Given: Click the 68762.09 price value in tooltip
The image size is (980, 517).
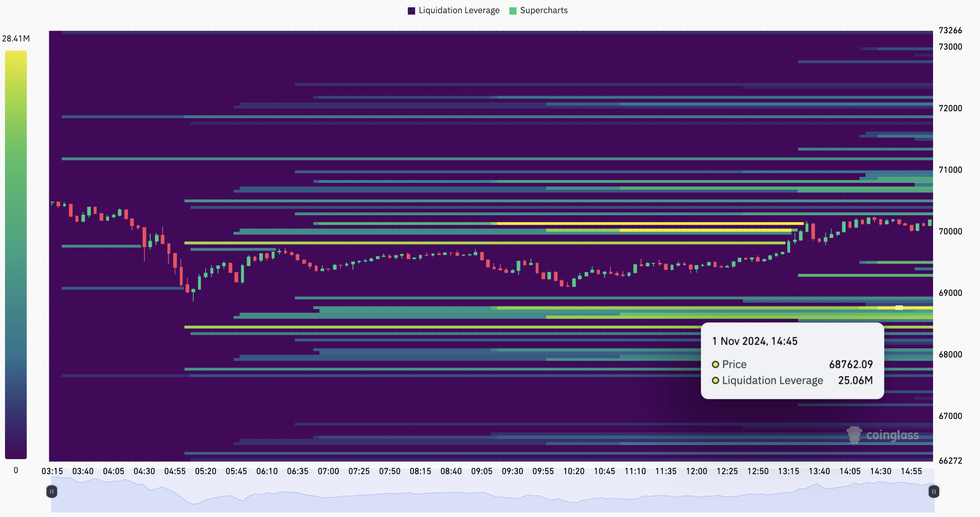Looking at the screenshot, I should point(851,364).
